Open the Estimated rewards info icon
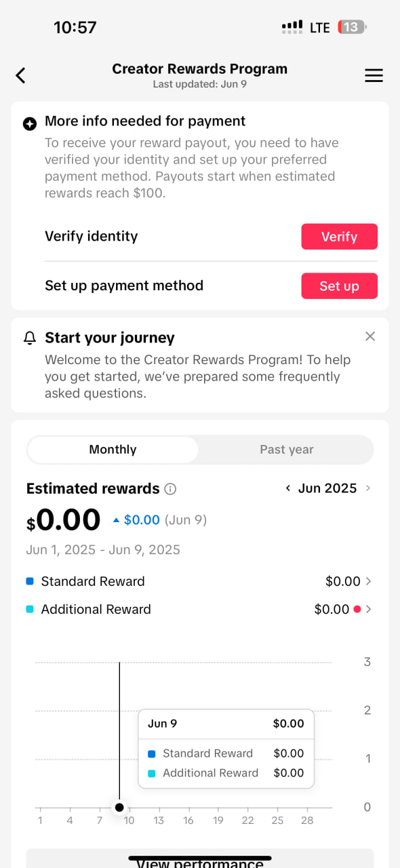The height and width of the screenshot is (868, 400). coord(171,489)
